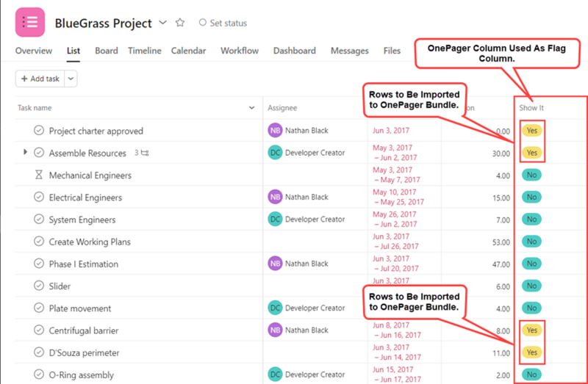
Task: Open the Files tab
Action: [392, 51]
